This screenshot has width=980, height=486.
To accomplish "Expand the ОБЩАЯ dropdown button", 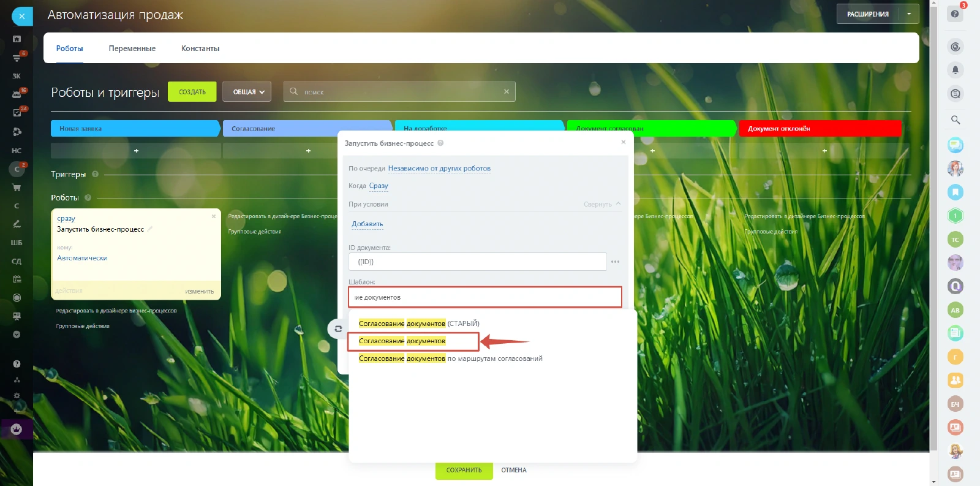I will pos(247,92).
